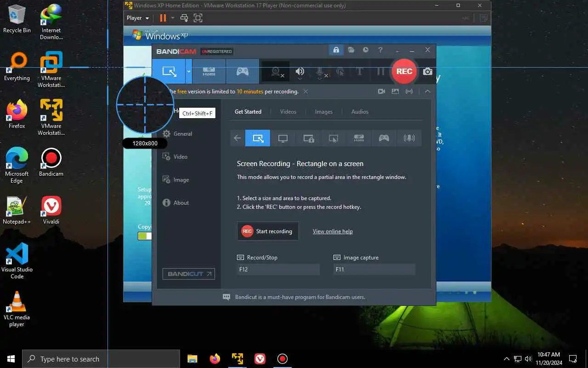Toggle the speaker sound icon
The width and height of the screenshot is (588, 368).
click(300, 71)
